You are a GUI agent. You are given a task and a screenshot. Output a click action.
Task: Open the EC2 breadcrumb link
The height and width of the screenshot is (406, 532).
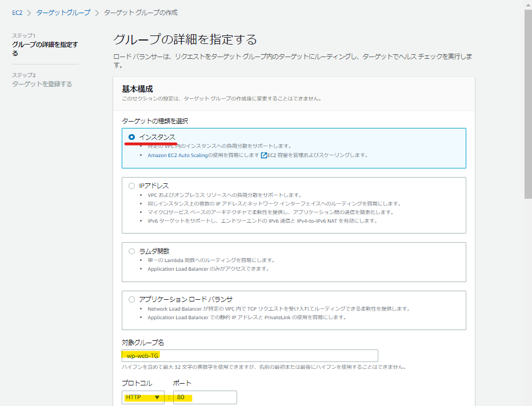point(17,13)
